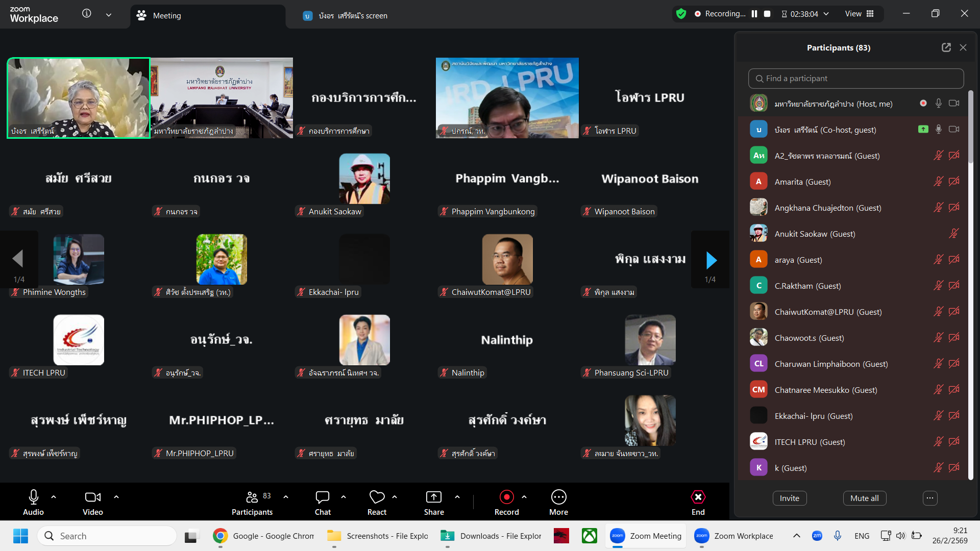Viewport: 980px width, 551px height.
Task: Toggle microphone with Audio button
Action: (33, 497)
